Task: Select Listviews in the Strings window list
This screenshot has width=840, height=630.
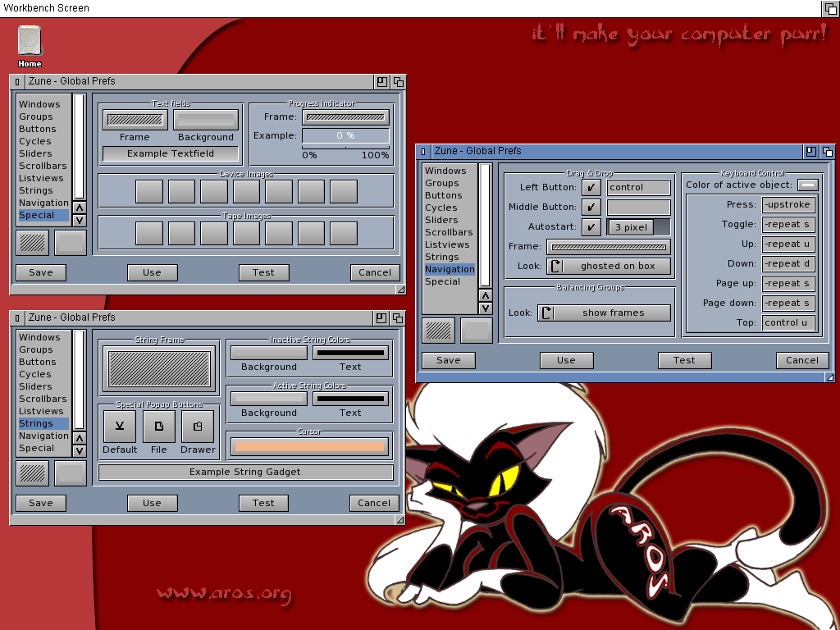Action: pyautogui.click(x=43, y=412)
